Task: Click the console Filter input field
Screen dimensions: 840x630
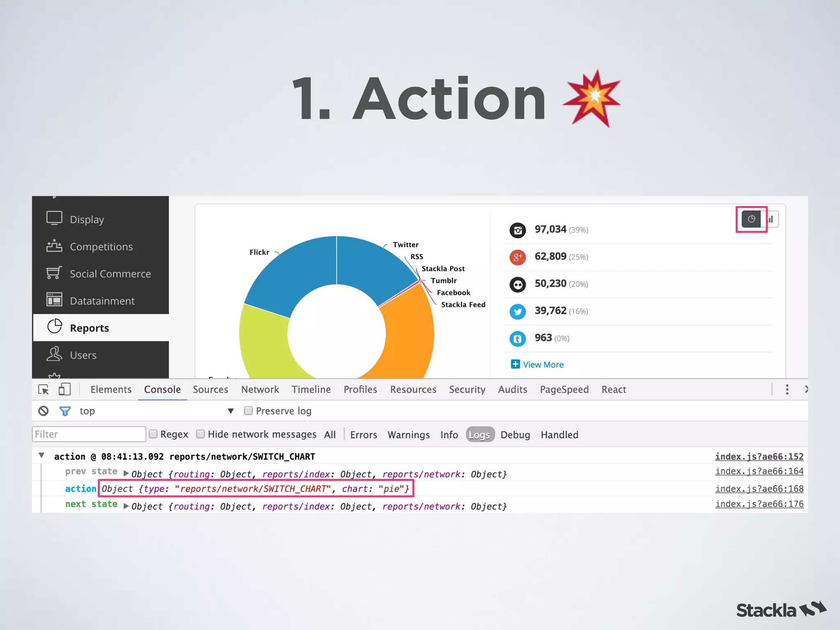Action: click(x=89, y=434)
